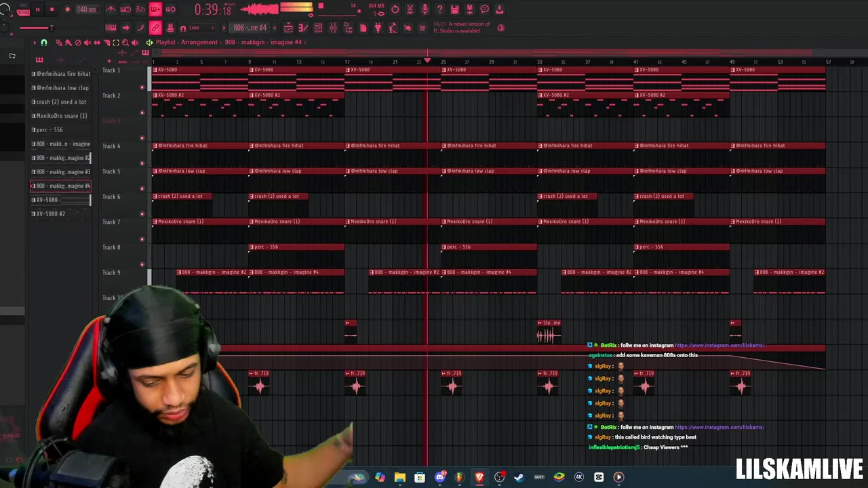Open the Line snap dropdown

(201, 28)
